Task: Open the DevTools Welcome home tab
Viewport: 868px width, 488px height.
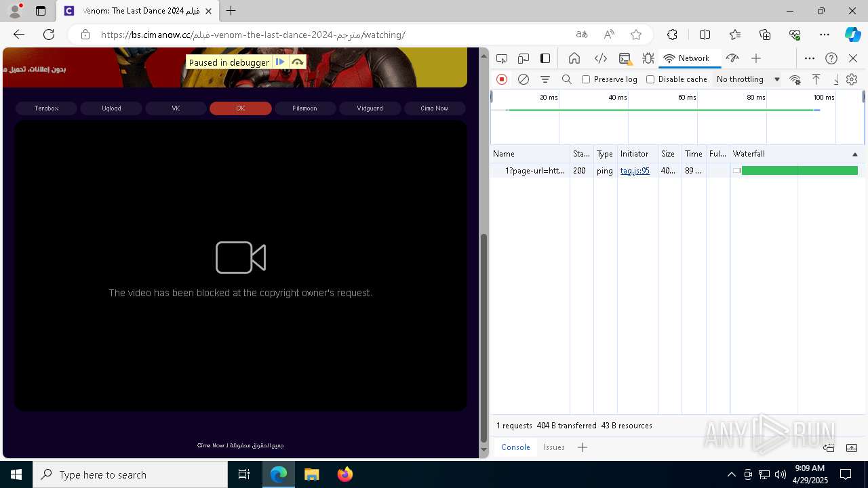Action: coord(574,58)
